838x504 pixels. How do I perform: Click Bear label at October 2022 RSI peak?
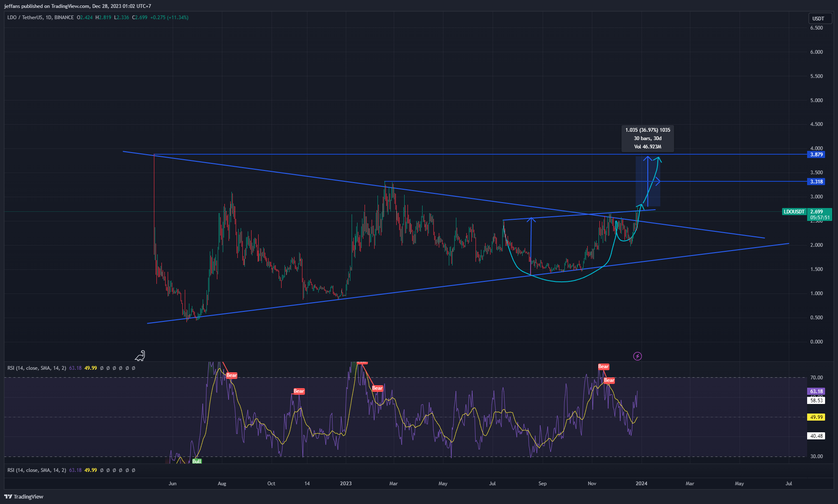coord(299,391)
